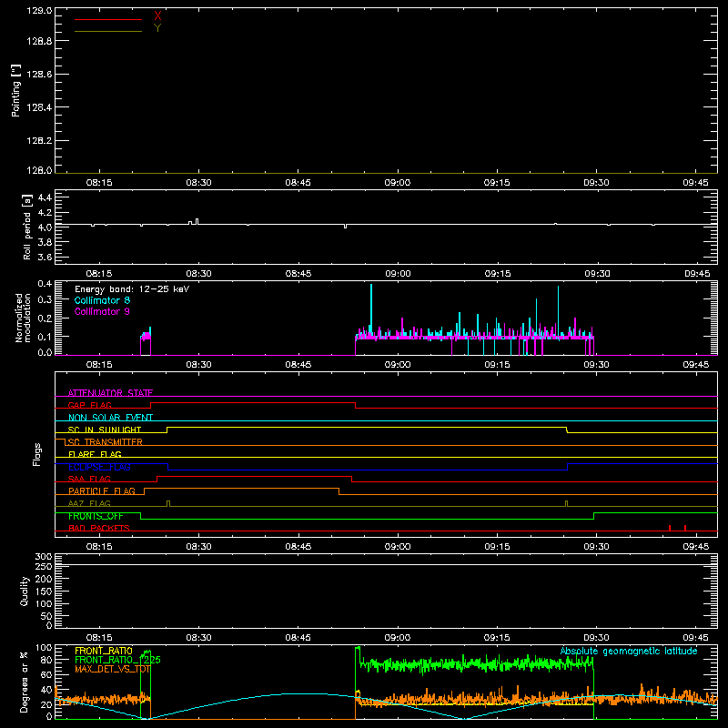Image resolution: width=728 pixels, height=728 pixels.
Task: Click the Normalized modulation axis label
Action: point(23,318)
